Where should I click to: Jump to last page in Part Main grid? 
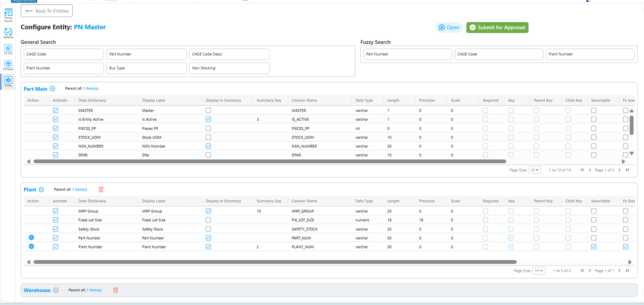(x=627, y=170)
